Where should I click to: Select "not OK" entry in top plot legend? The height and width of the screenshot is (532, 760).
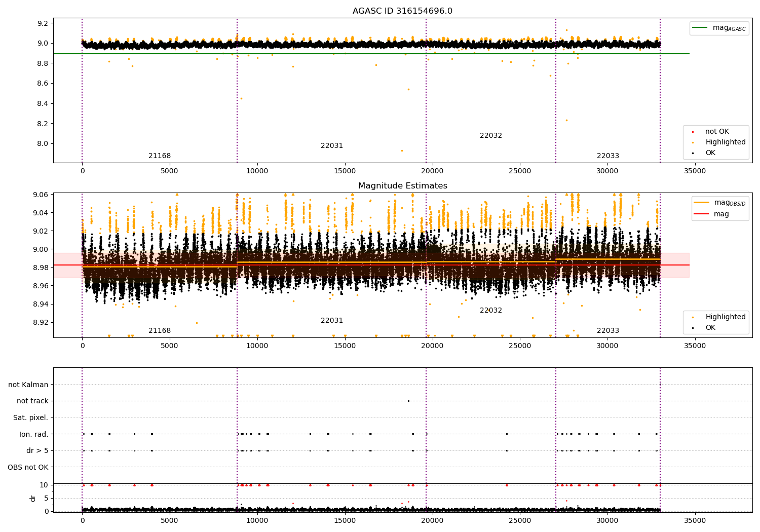[717, 132]
